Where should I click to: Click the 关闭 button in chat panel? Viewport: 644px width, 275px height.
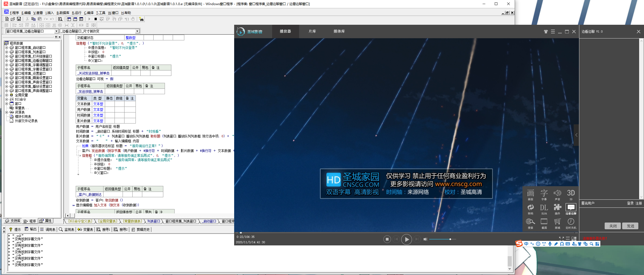click(x=613, y=226)
